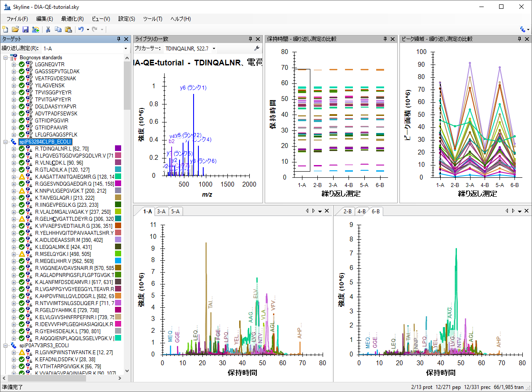Close the ライブラリの一致 panel
This screenshot has height=392, width=532.
click(258, 39)
